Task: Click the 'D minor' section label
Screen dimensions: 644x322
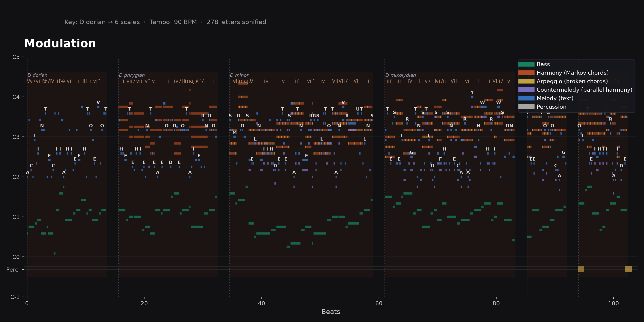Action: coord(239,75)
